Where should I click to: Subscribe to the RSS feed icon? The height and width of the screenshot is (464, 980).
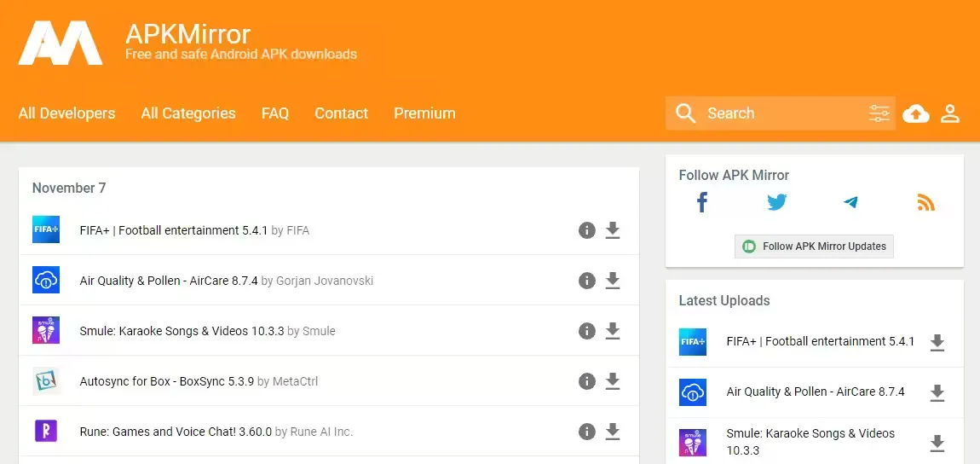click(x=925, y=203)
